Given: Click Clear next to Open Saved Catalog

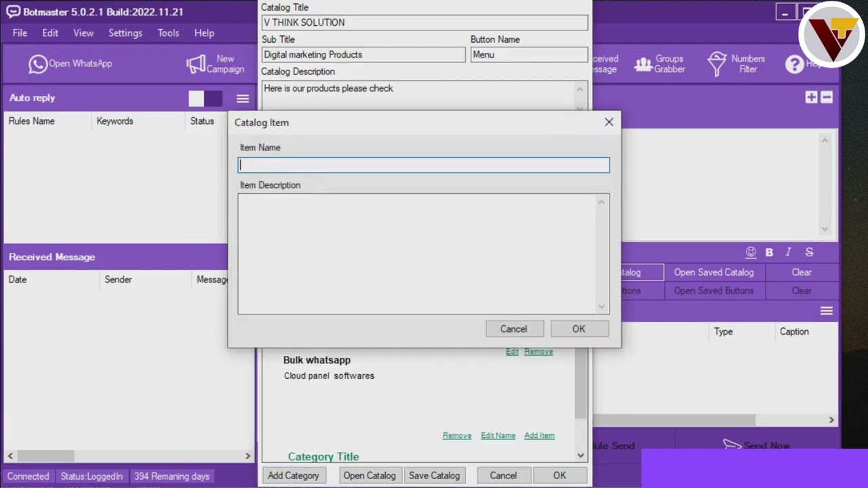Looking at the screenshot, I should tap(802, 272).
